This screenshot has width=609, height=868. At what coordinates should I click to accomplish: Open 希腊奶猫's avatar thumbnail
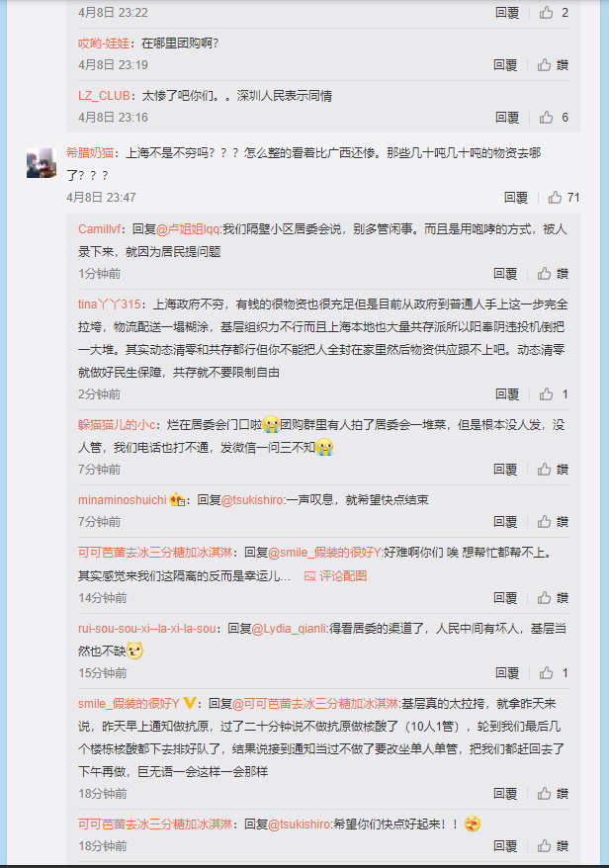point(42,163)
